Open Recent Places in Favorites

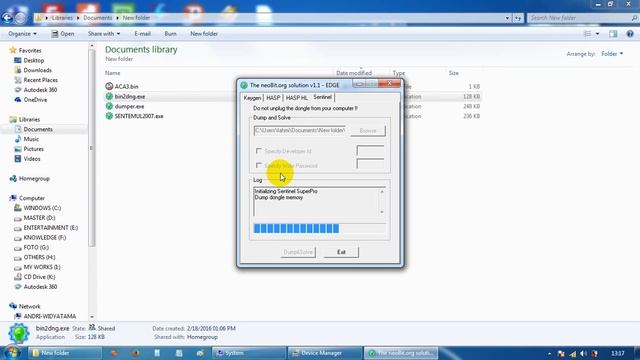pos(40,80)
